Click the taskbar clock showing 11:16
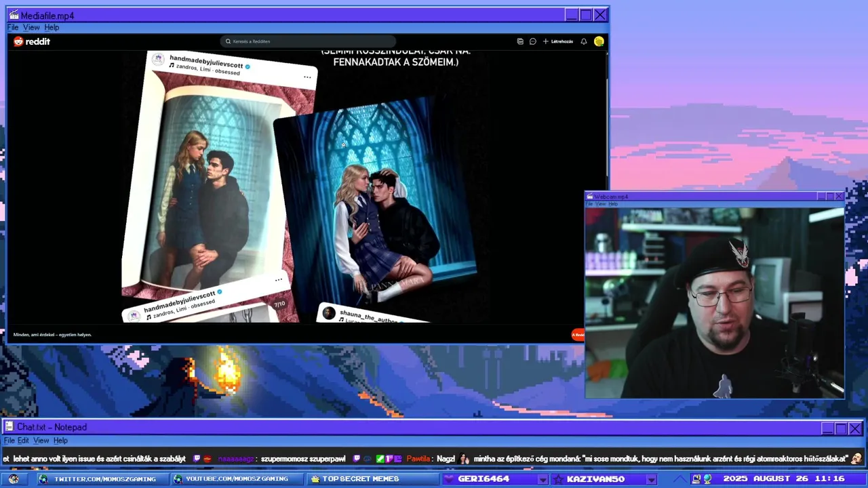The height and width of the screenshot is (488, 868). (x=830, y=479)
